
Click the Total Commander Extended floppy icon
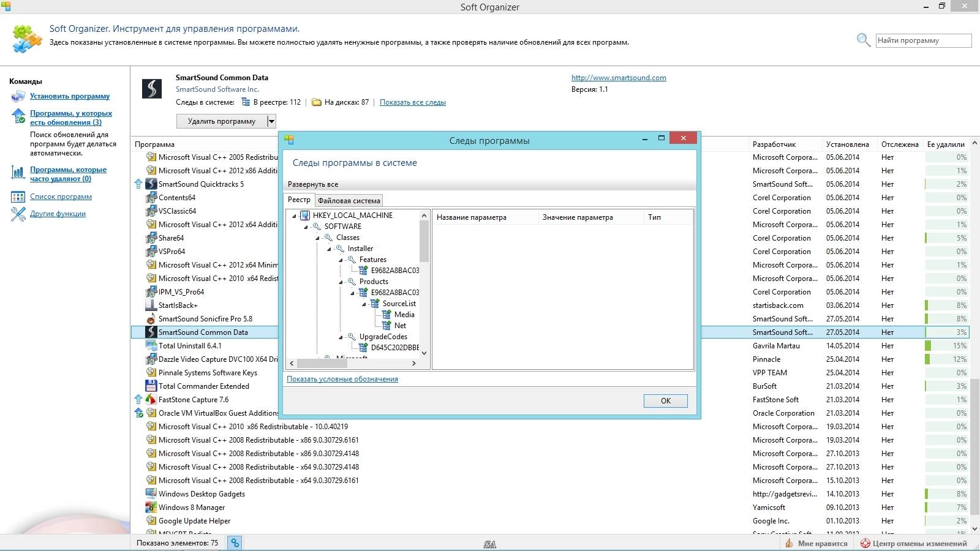[151, 386]
